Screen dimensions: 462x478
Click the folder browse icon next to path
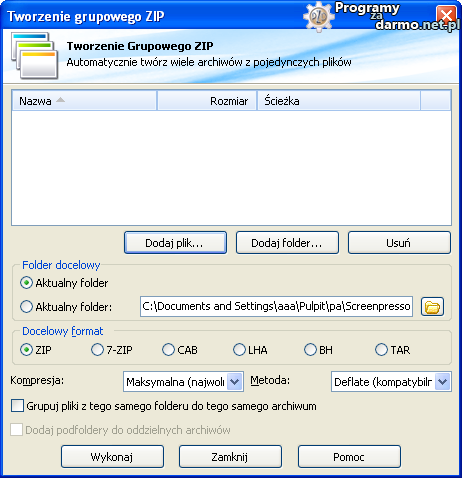coord(432,306)
